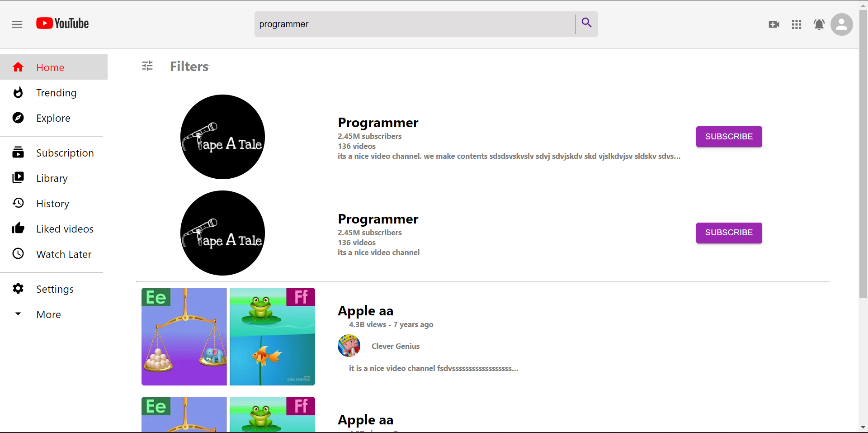
Task: Click the Liked videos thumbs-up icon
Action: coord(18,228)
